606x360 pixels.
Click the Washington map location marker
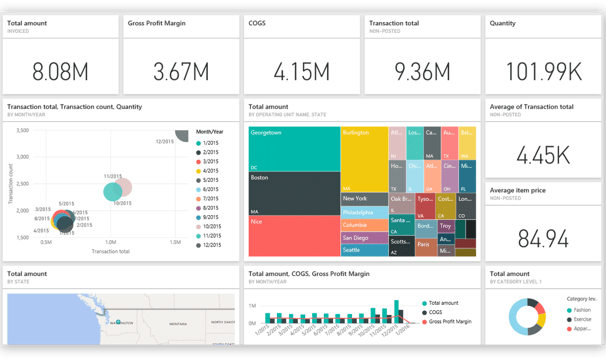[118, 322]
